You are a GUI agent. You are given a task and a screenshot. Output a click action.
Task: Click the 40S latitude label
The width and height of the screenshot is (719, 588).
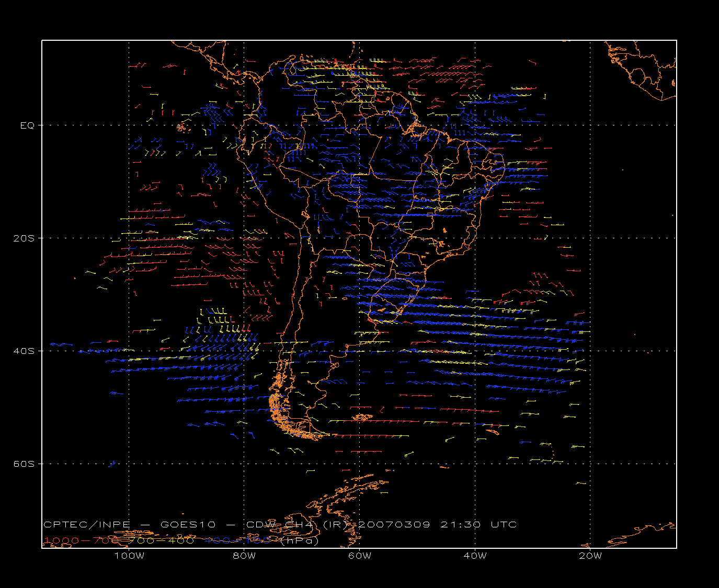point(24,351)
